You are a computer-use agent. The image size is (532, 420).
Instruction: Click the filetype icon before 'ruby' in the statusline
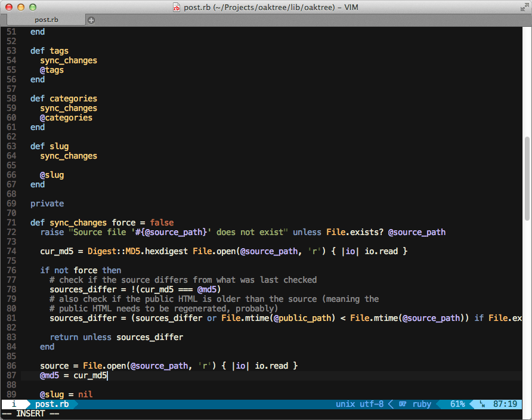click(x=403, y=404)
